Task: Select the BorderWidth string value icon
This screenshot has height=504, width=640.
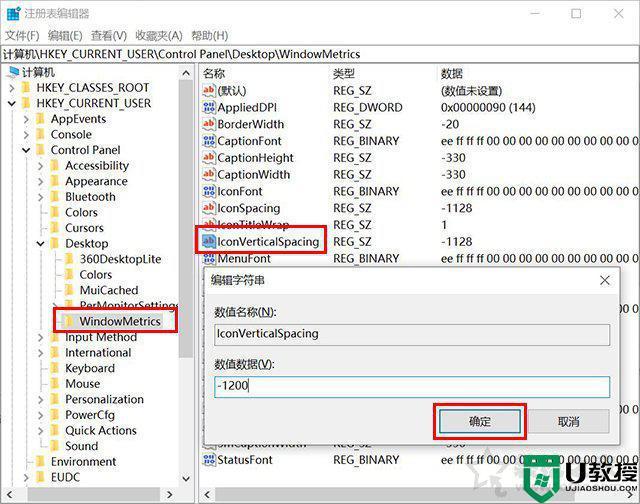Action: tap(209, 124)
